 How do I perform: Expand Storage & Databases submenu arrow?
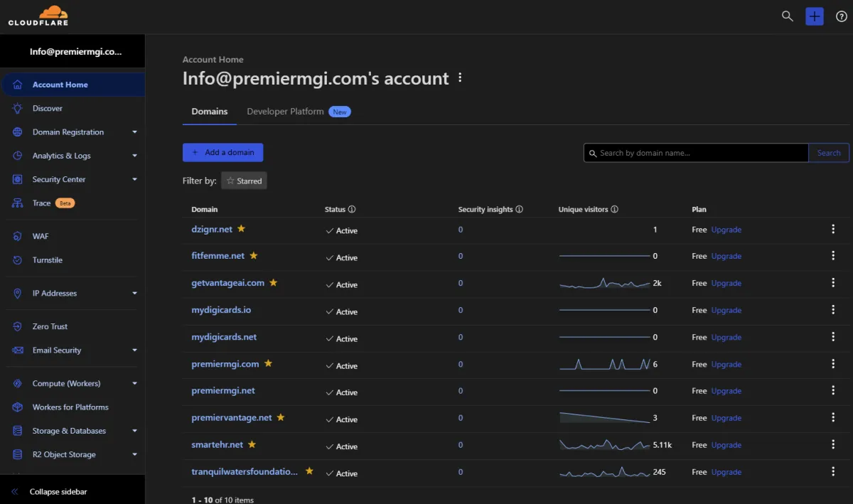tap(134, 431)
